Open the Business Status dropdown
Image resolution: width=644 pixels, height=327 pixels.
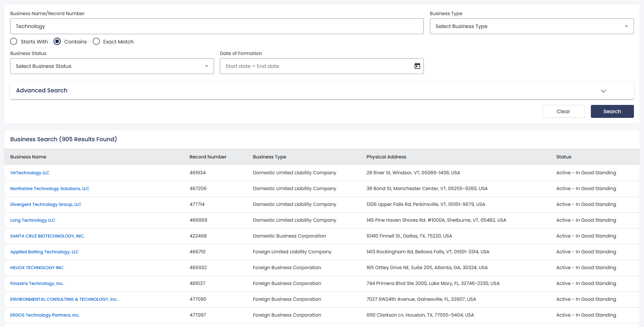[112, 66]
